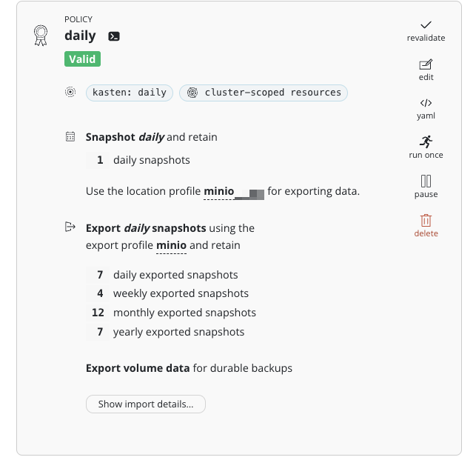This screenshot has width=476, height=460.
Task: Click the export arrow icon
Action: pyautogui.click(x=70, y=227)
